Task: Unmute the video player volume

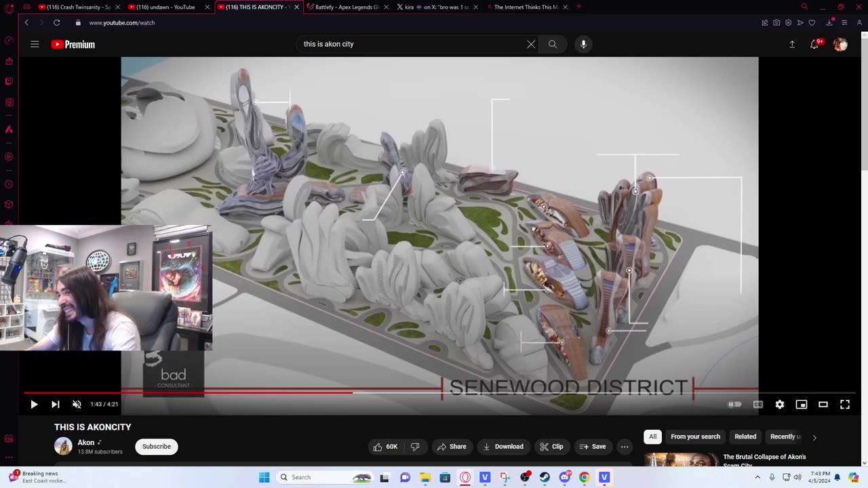Action: click(77, 405)
